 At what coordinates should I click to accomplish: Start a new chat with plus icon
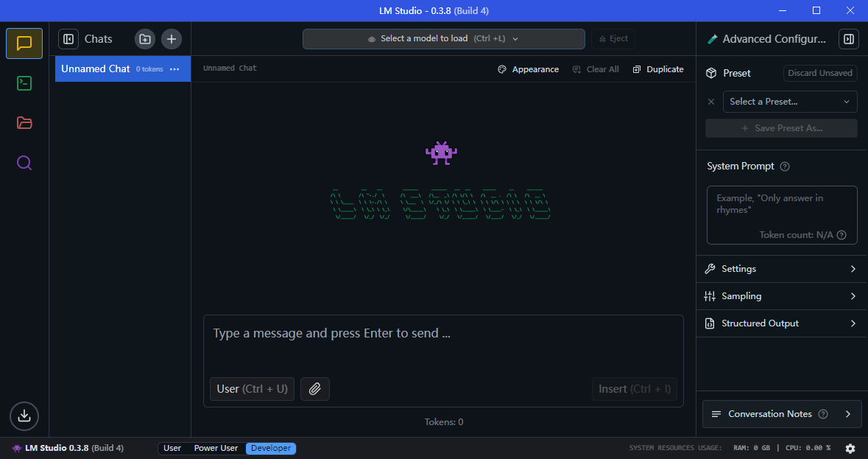pyautogui.click(x=172, y=39)
